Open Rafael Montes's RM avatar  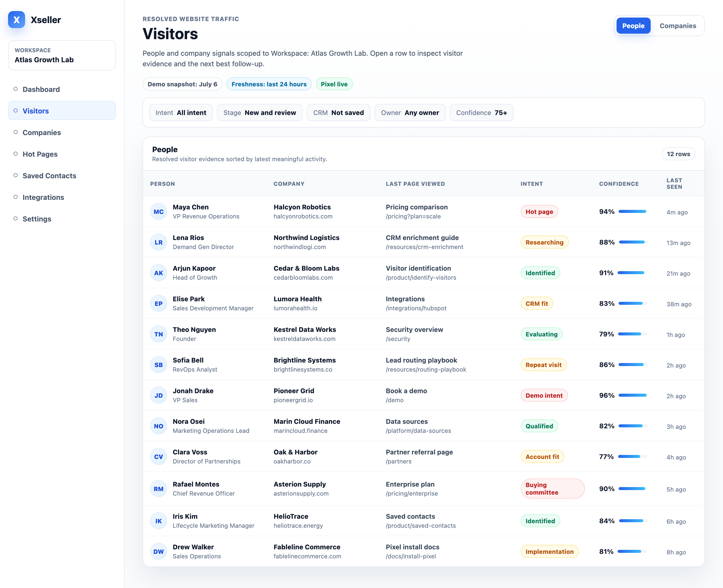tap(158, 489)
